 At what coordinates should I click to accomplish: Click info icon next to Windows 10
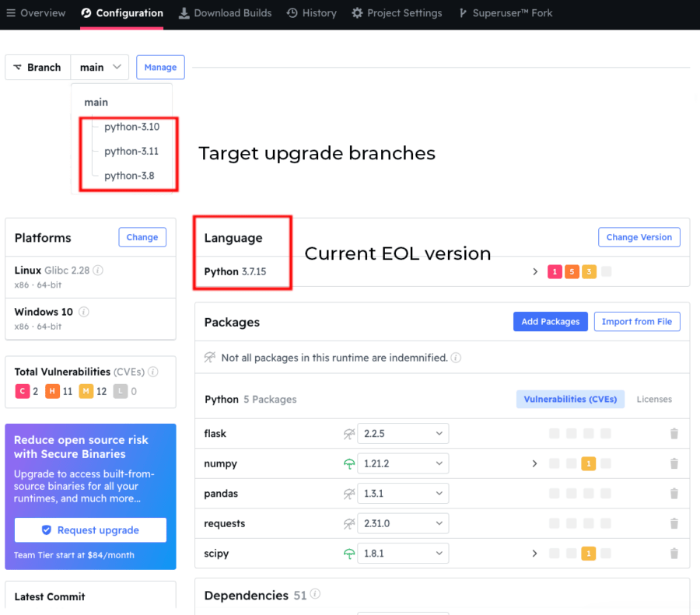click(84, 312)
